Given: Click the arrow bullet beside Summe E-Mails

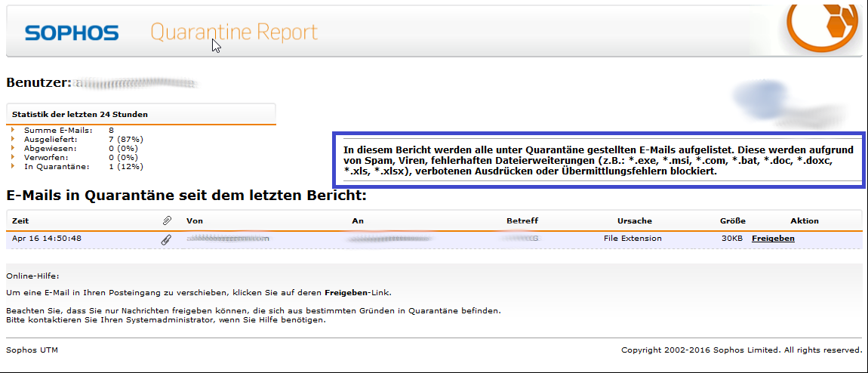Looking at the screenshot, I should click(13, 131).
